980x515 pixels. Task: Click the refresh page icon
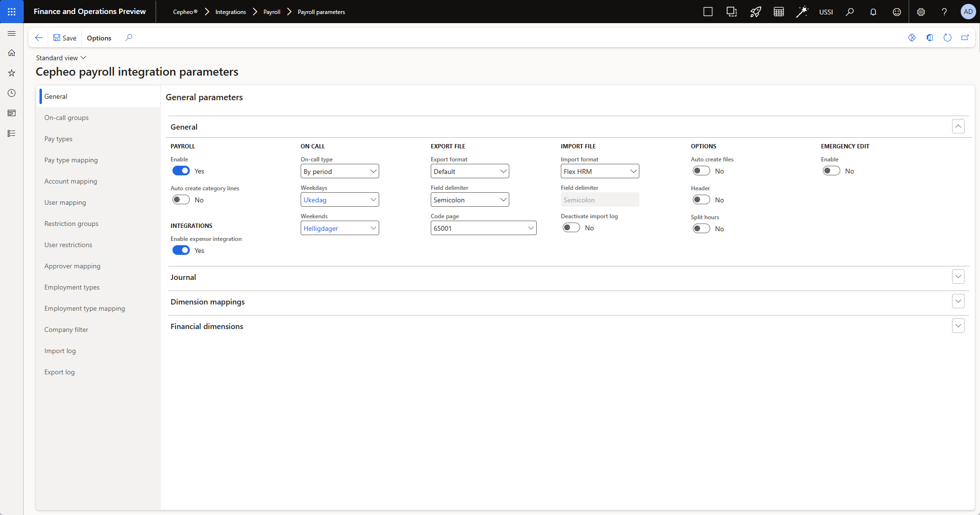947,38
